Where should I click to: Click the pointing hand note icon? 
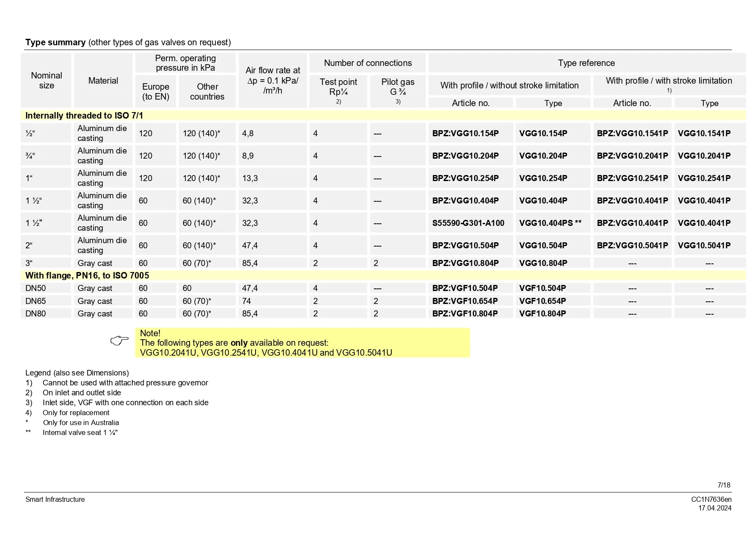click(119, 341)
